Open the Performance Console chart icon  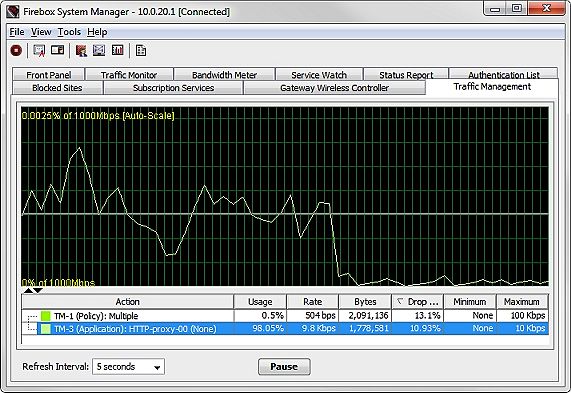[x=118, y=50]
